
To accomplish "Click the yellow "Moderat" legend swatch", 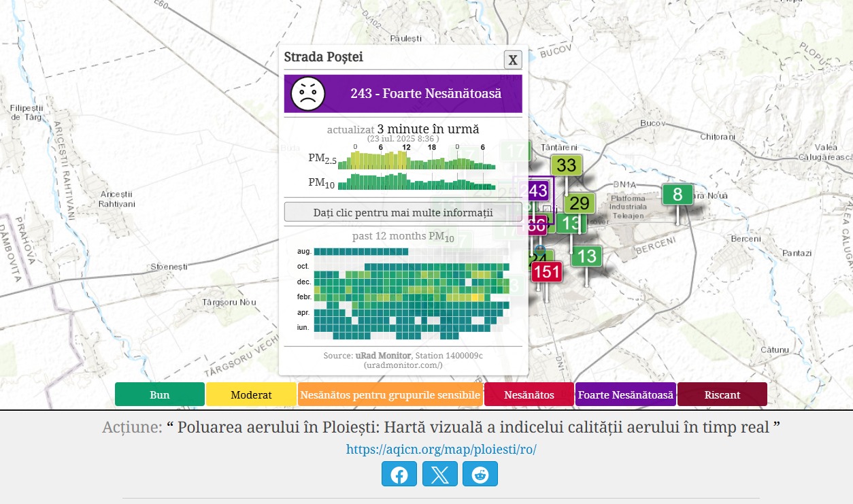I will (x=251, y=394).
